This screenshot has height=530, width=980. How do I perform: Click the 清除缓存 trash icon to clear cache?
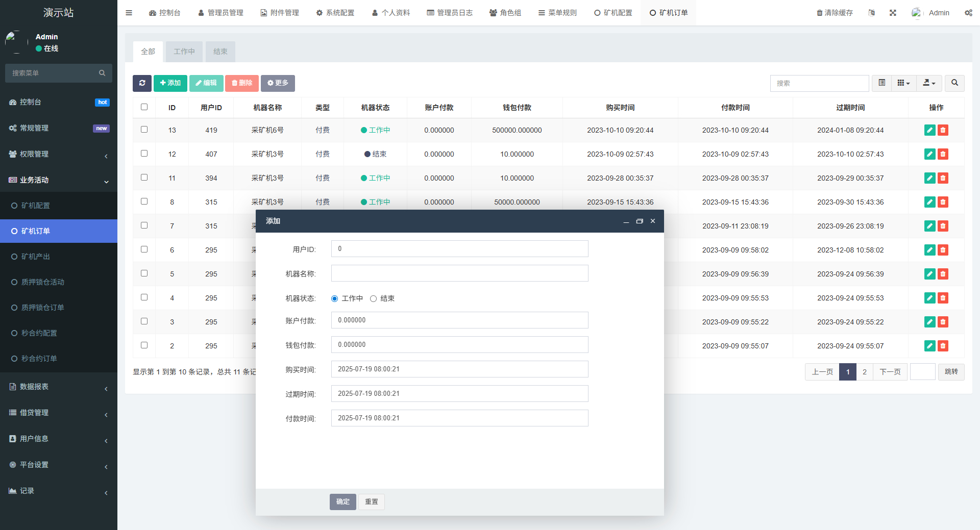coord(819,12)
